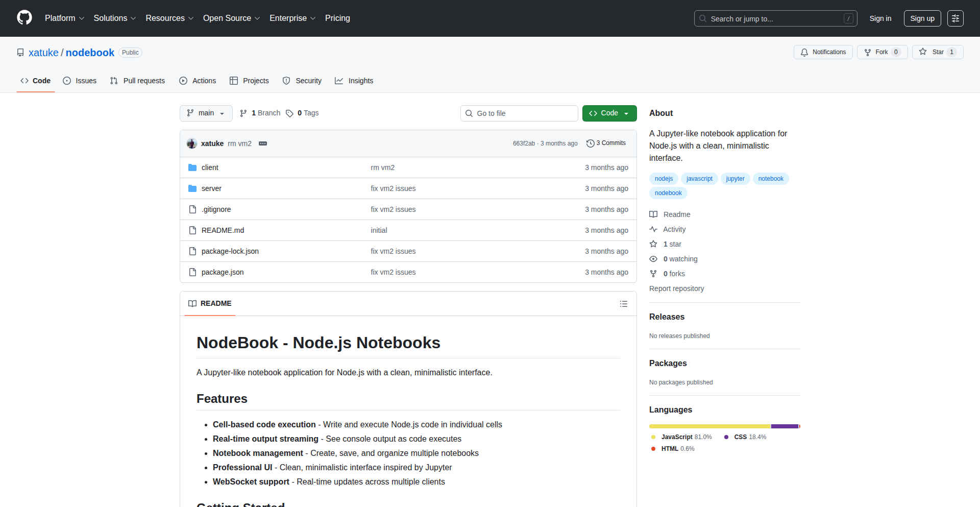Click the commit history clock icon near 3 Commits
Viewport: 980px width, 507px height.
tap(591, 143)
